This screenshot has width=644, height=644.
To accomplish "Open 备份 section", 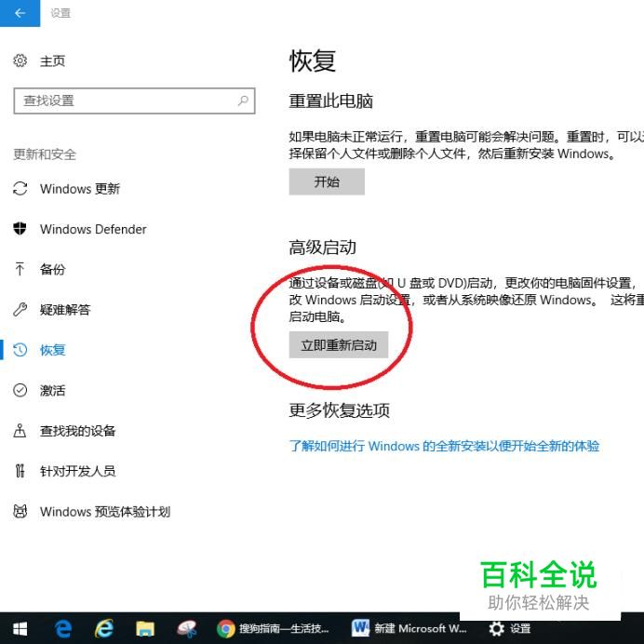I will coord(52,269).
